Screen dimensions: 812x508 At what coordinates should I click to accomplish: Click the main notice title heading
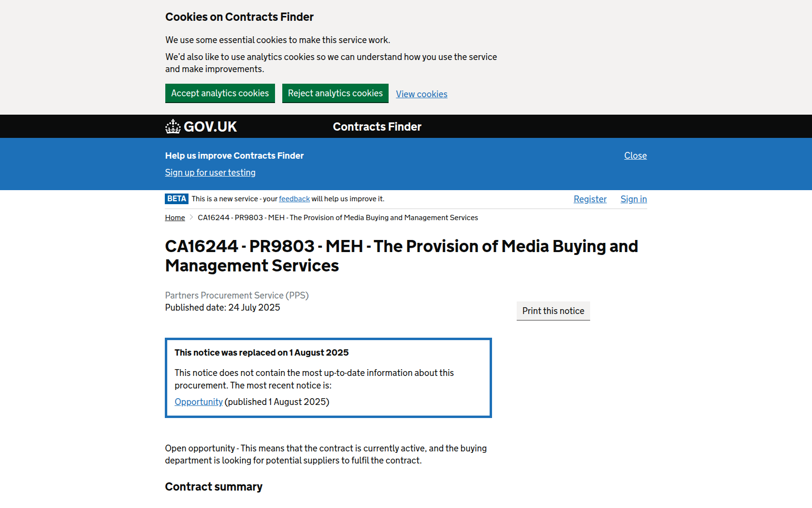(x=401, y=256)
